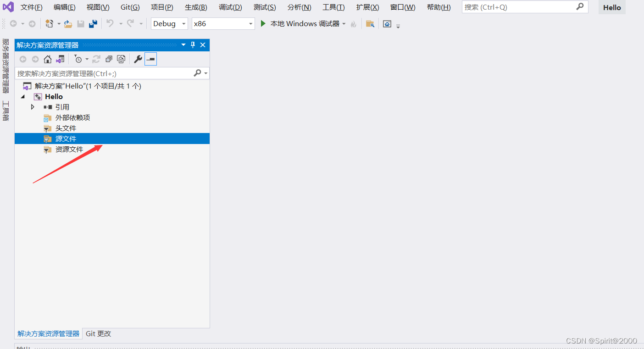Click the 资源文件 filter folder icon
Viewport: 644px width, 349px height.
tap(48, 150)
